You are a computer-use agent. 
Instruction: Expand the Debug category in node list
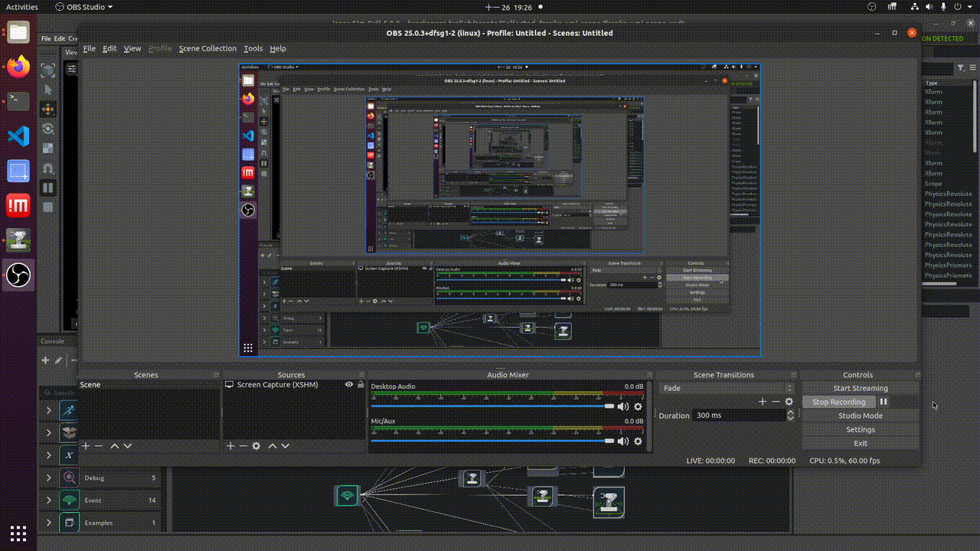click(49, 478)
